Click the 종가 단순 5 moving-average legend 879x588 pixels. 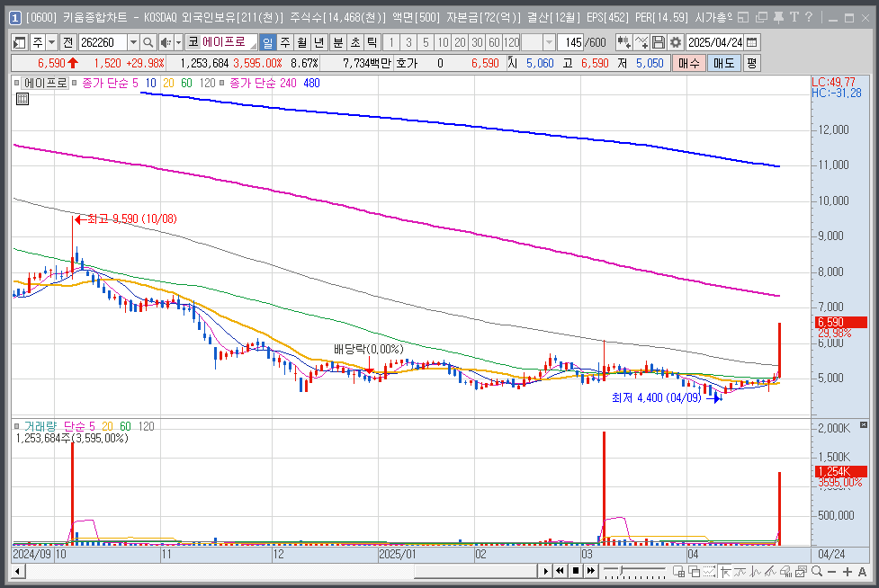110,83
